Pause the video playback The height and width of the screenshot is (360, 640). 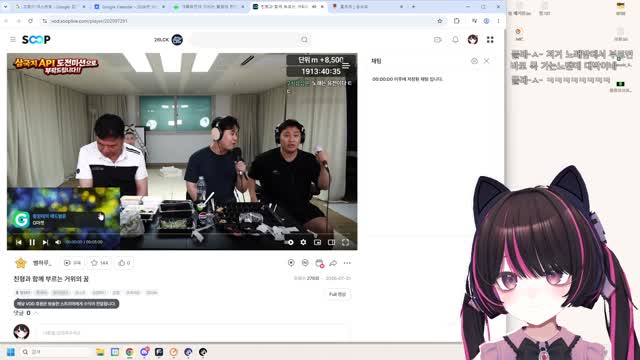coord(32,242)
